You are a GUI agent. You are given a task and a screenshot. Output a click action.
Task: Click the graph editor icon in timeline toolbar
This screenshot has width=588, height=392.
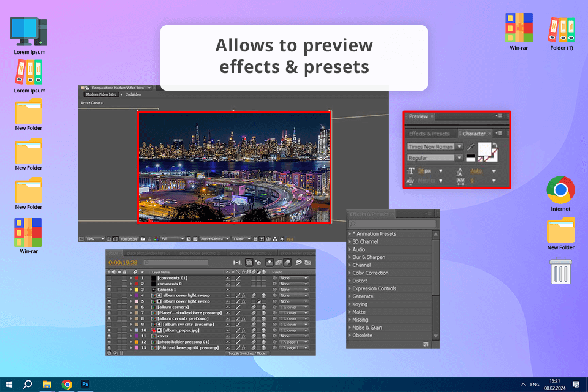(x=307, y=263)
